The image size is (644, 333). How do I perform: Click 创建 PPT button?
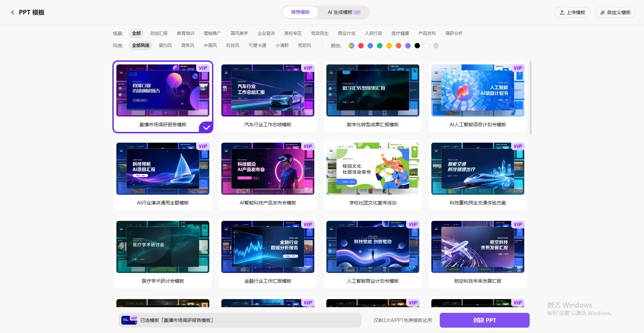(x=484, y=320)
